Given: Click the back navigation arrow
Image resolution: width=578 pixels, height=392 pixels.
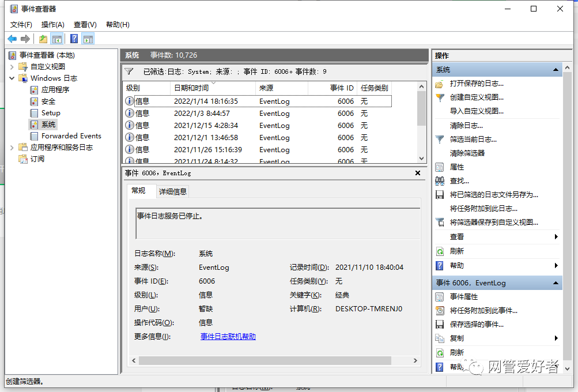Looking at the screenshot, I should pos(12,39).
